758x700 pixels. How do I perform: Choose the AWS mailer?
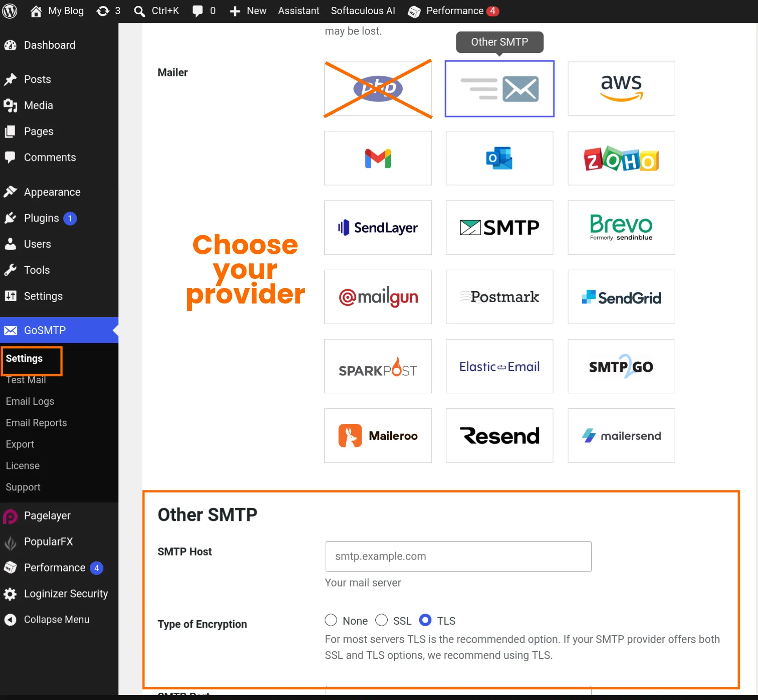[x=621, y=88]
